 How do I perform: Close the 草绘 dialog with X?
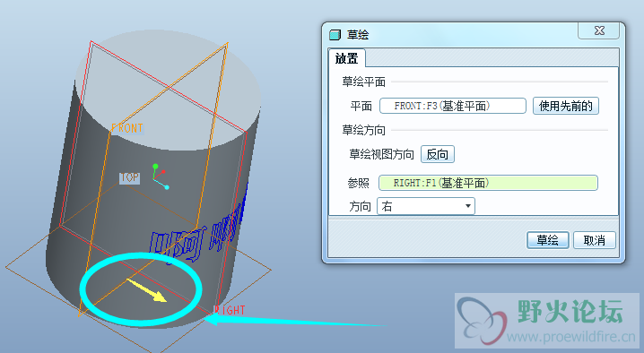599,30
